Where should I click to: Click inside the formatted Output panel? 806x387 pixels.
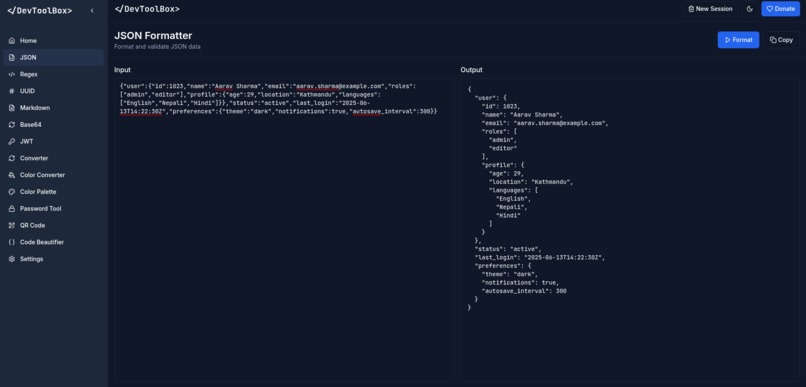pyautogui.click(x=630, y=229)
